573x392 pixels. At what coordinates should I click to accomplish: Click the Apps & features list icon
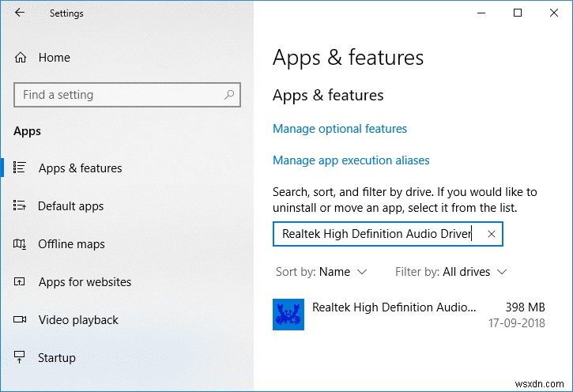click(21, 168)
